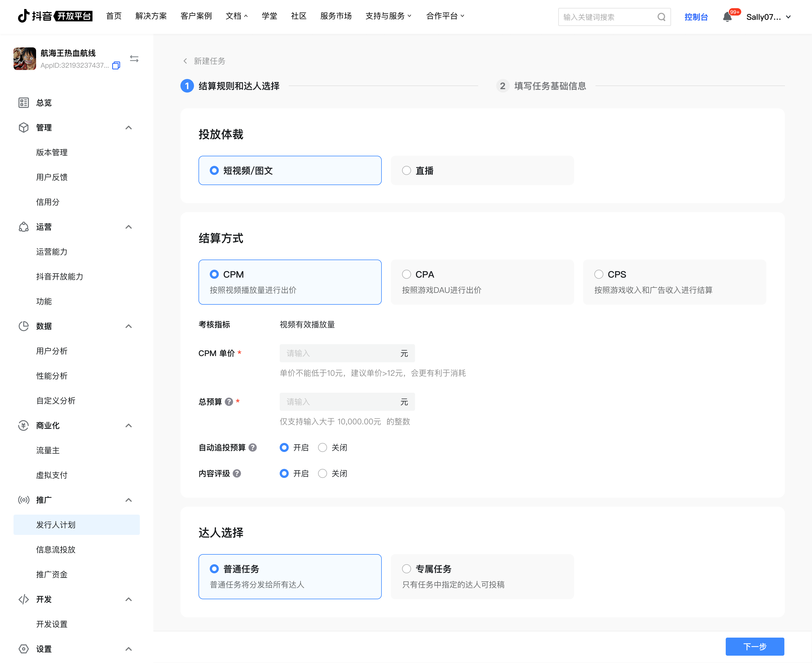The width and height of the screenshot is (812, 663).
Task: Click the 设置 gear icon
Action: click(x=24, y=649)
